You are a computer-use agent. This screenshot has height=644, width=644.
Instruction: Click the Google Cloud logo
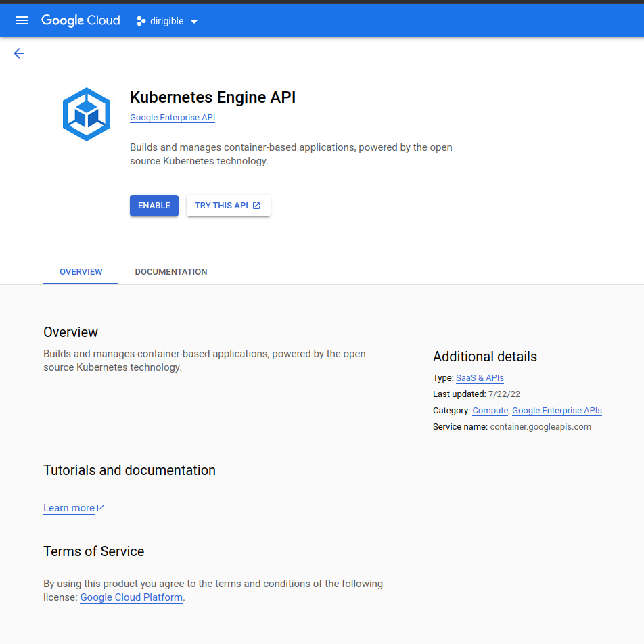pos(80,20)
